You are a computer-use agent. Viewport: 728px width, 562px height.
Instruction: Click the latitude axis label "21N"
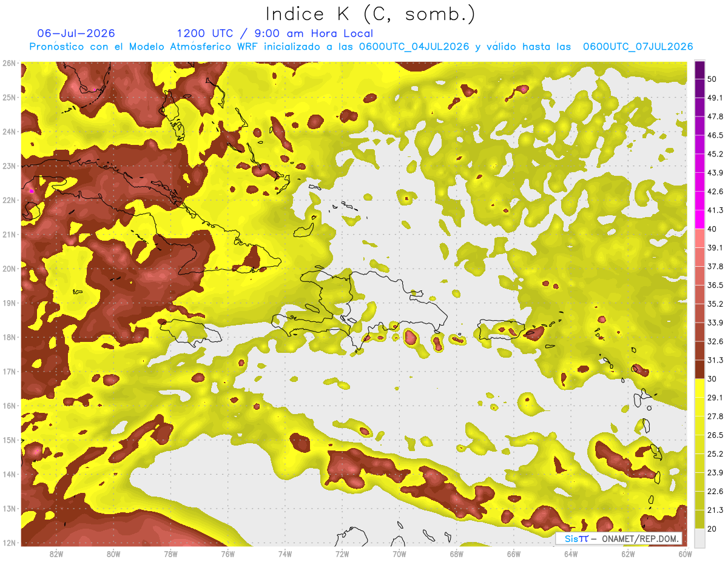[9, 234]
